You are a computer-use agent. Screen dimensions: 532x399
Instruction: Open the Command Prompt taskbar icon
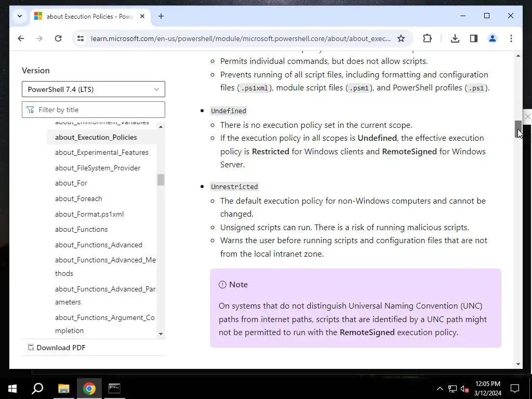114,389
